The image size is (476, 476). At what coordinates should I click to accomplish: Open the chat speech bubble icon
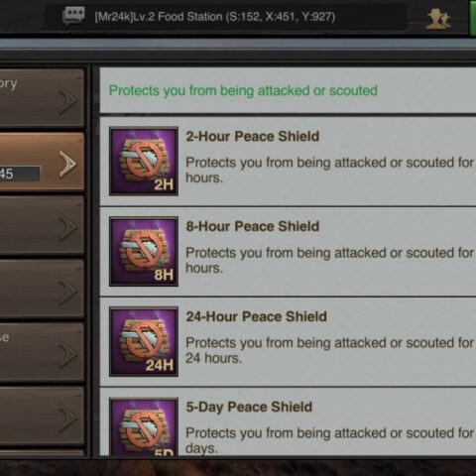[73, 16]
